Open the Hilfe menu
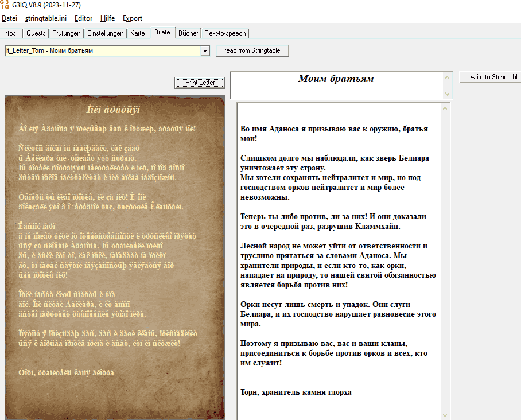This screenshot has width=521, height=420. 107,18
